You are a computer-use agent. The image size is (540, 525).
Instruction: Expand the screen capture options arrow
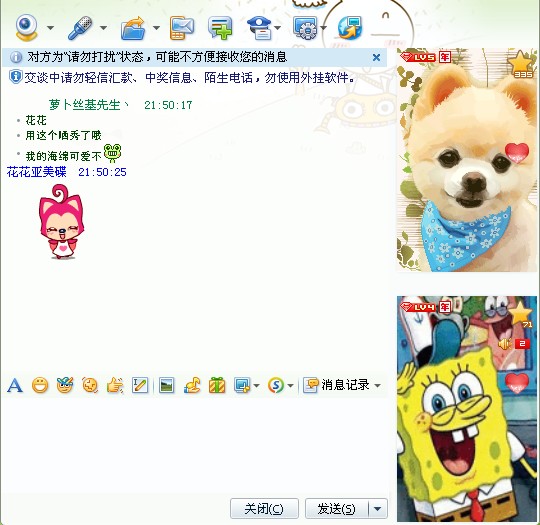[256, 385]
